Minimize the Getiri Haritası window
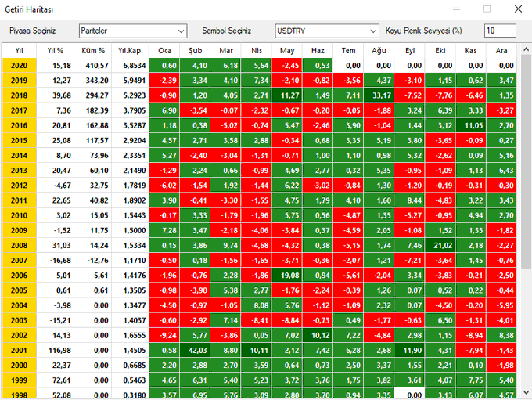Image resolution: width=532 pixels, height=400 pixels. [456, 9]
